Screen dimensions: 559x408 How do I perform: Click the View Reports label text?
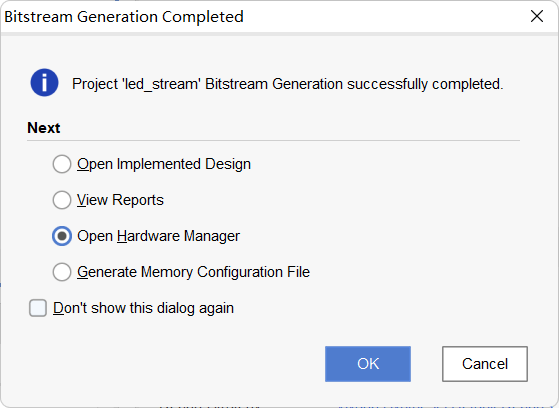[120, 200]
